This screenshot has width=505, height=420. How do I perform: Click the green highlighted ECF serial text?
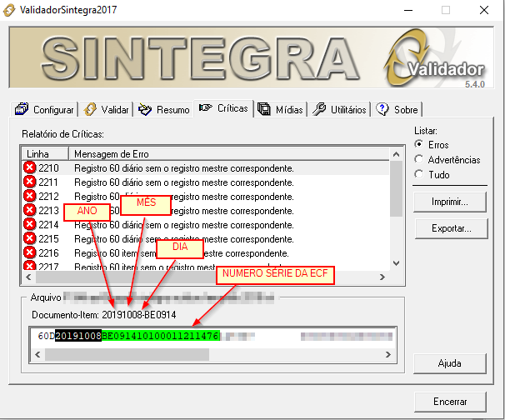coord(161,336)
